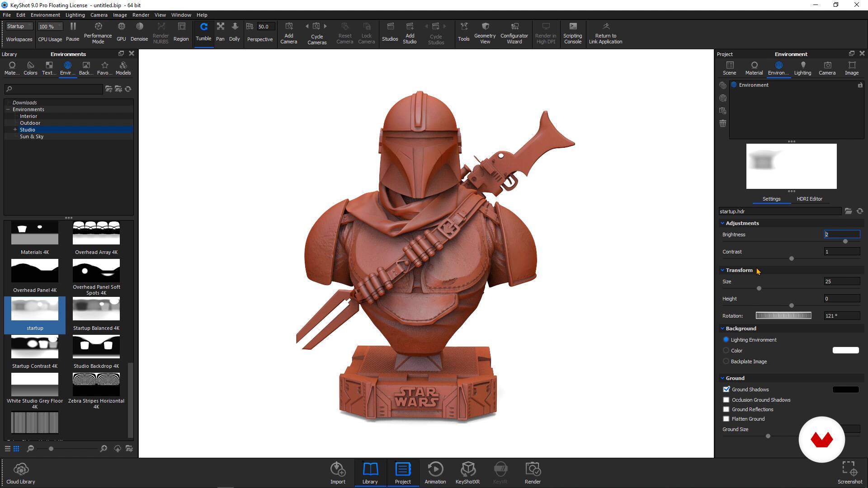Switch library to grid view

[16, 449]
